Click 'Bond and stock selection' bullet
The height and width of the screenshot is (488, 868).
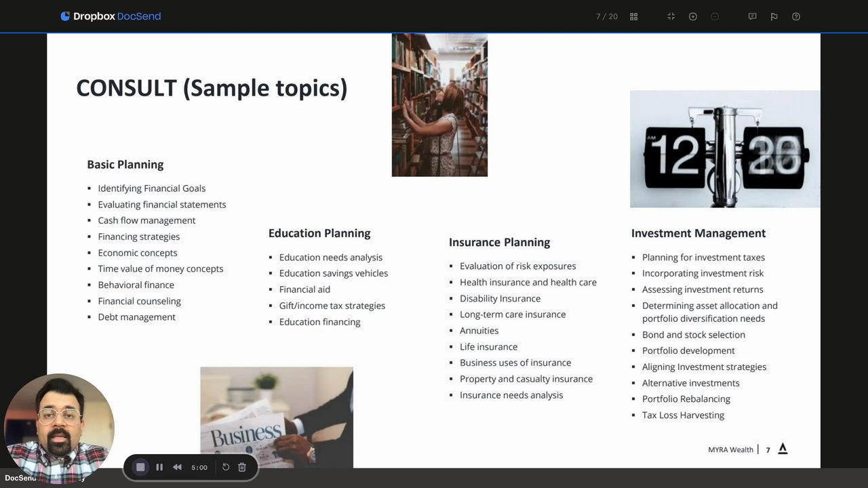pyautogui.click(x=694, y=335)
